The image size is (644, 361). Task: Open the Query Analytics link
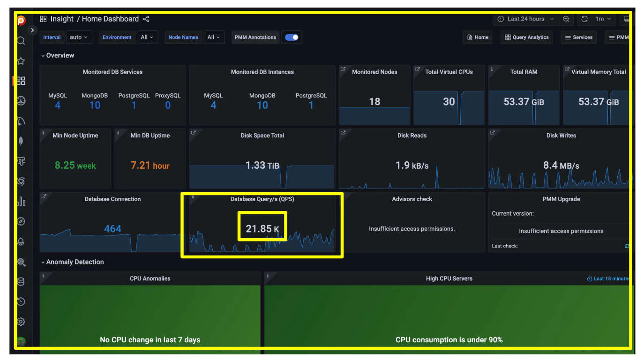coord(526,38)
